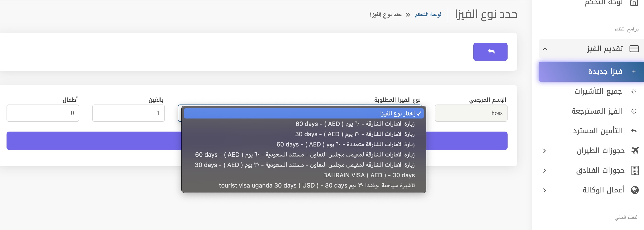
Task: Click the أطفال children count field
Action: click(43, 113)
